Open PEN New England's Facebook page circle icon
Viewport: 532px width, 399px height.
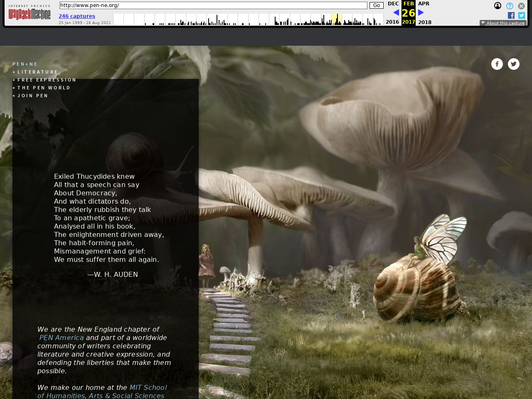click(x=497, y=64)
